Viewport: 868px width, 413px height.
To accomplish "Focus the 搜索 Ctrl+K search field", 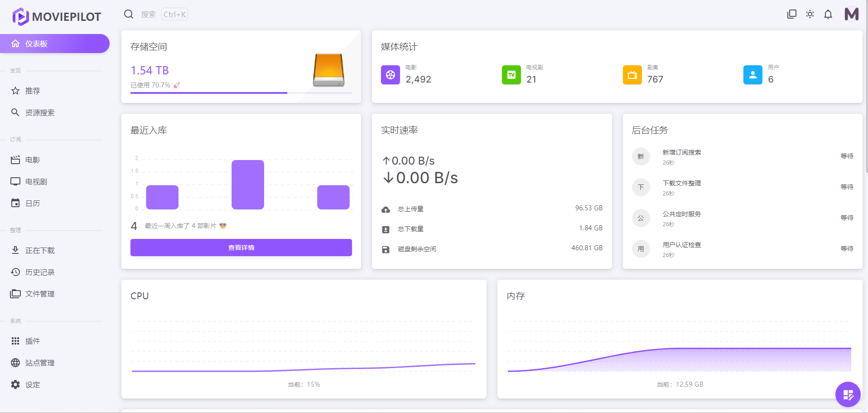I will tap(164, 15).
